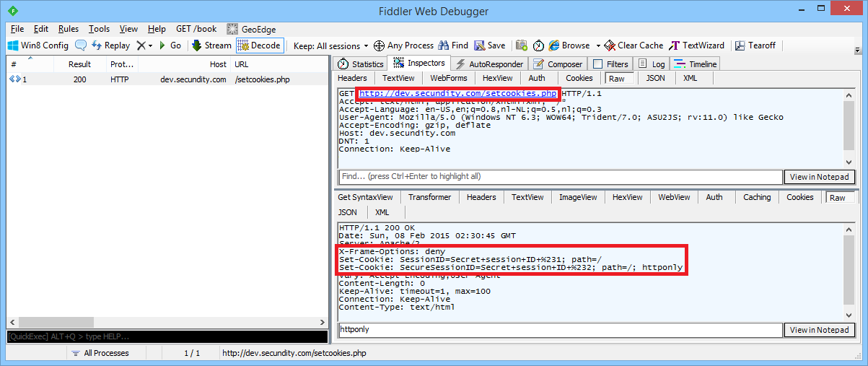Select the request Cookies tab
This screenshot has height=366, width=868.
(579, 78)
